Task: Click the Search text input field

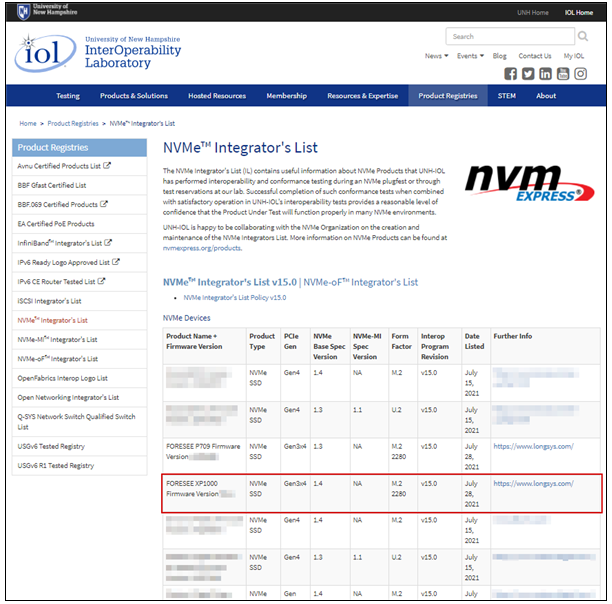Action: (505, 37)
